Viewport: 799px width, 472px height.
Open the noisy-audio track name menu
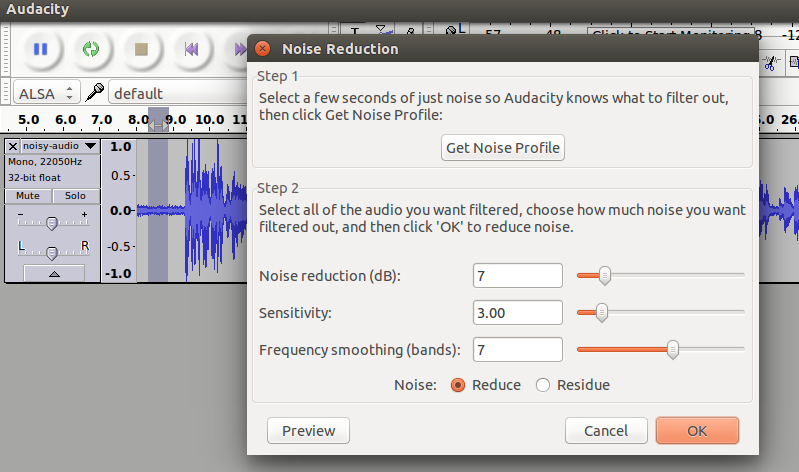[60, 146]
